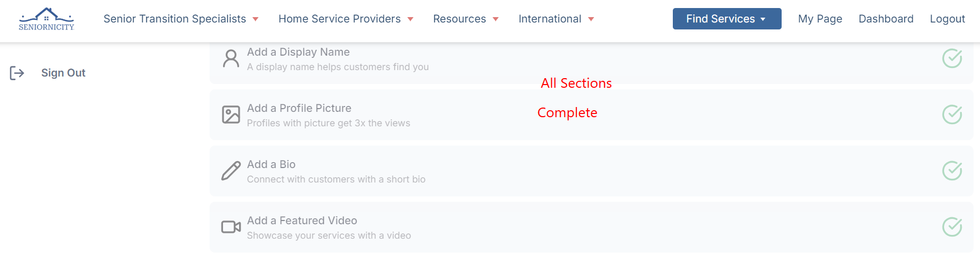This screenshot has width=980, height=274.
Task: Click the video camera icon for Featured Video
Action: click(231, 227)
